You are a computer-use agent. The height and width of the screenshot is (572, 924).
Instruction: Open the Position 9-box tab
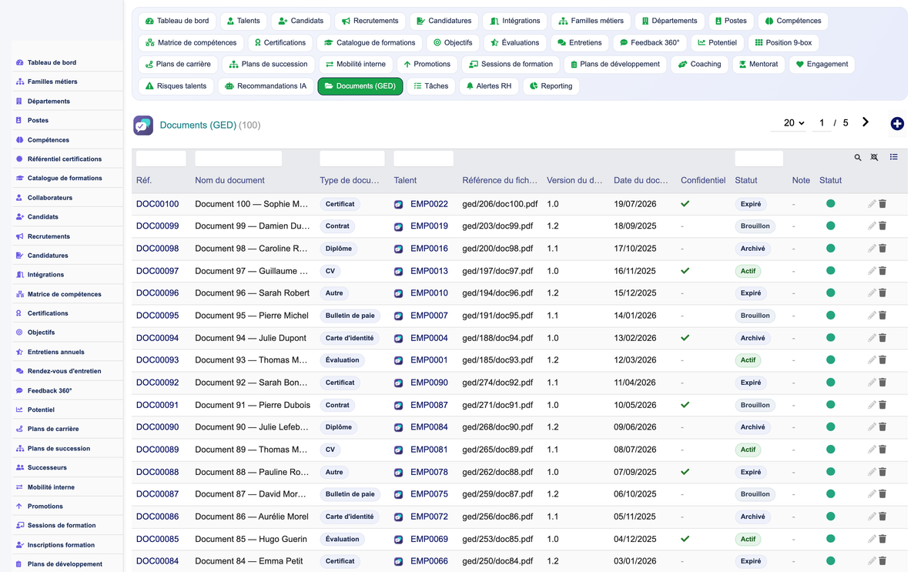coord(782,42)
